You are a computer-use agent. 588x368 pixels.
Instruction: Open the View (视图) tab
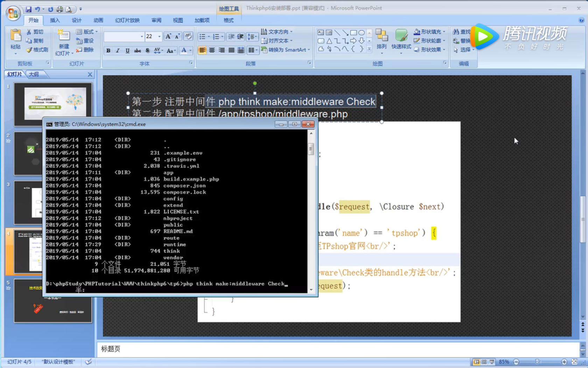(x=178, y=20)
